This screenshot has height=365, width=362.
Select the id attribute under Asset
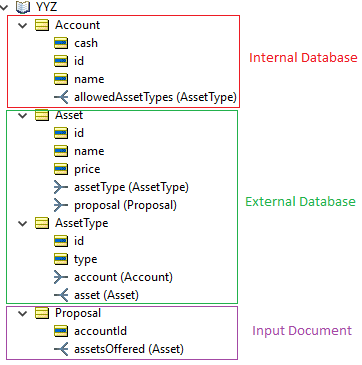pos(79,133)
